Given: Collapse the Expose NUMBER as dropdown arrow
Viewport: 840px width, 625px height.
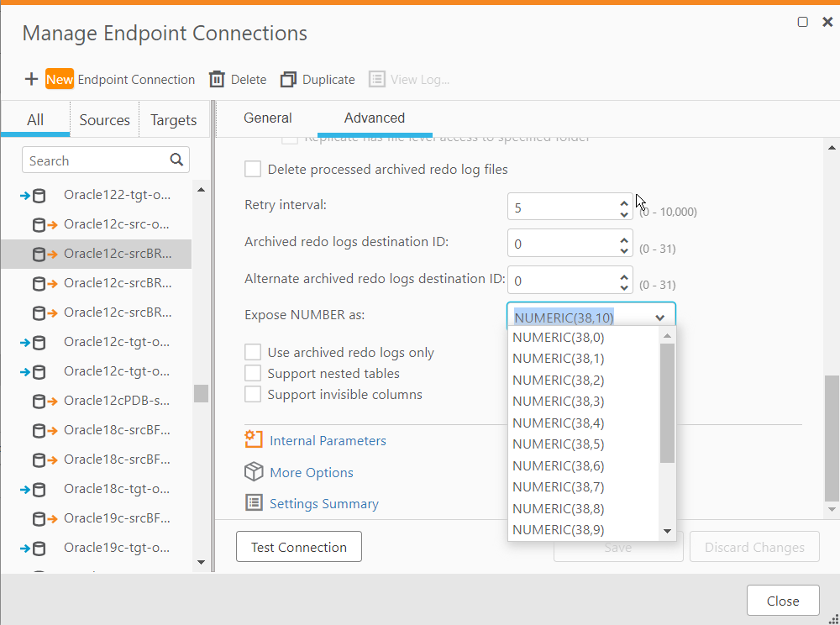Looking at the screenshot, I should click(x=660, y=318).
